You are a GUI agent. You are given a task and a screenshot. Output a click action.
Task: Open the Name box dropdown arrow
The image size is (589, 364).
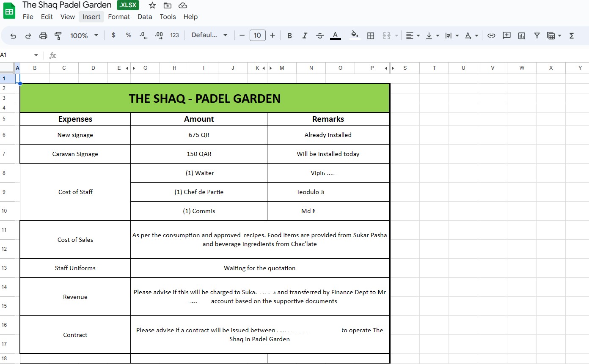click(36, 55)
